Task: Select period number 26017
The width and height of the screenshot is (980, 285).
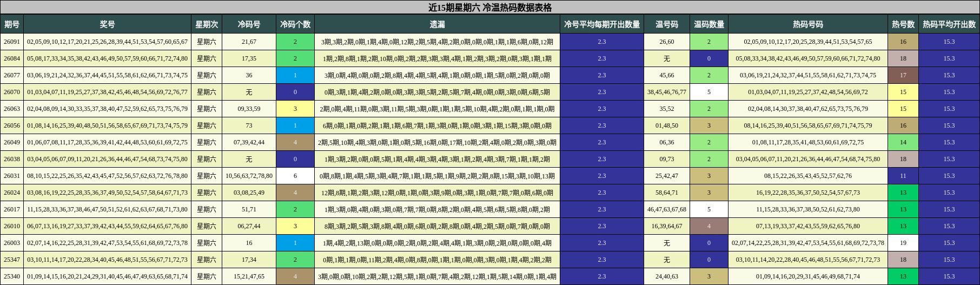Action: pos(12,209)
